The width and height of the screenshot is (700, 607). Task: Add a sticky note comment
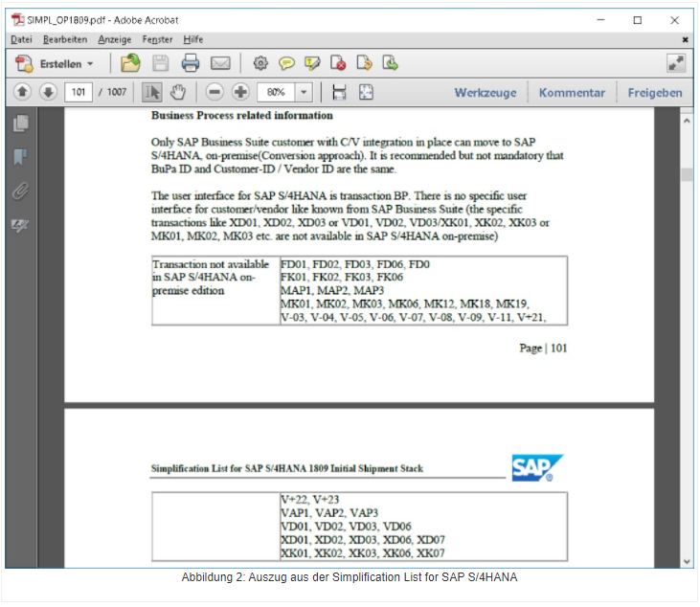coord(286,64)
